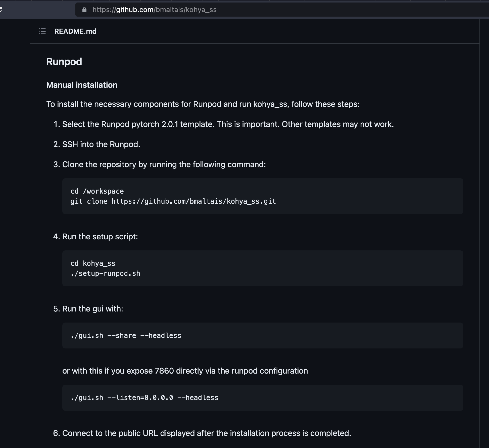Click the README.md filename label
The width and height of the screenshot is (489, 448).
coord(75,31)
